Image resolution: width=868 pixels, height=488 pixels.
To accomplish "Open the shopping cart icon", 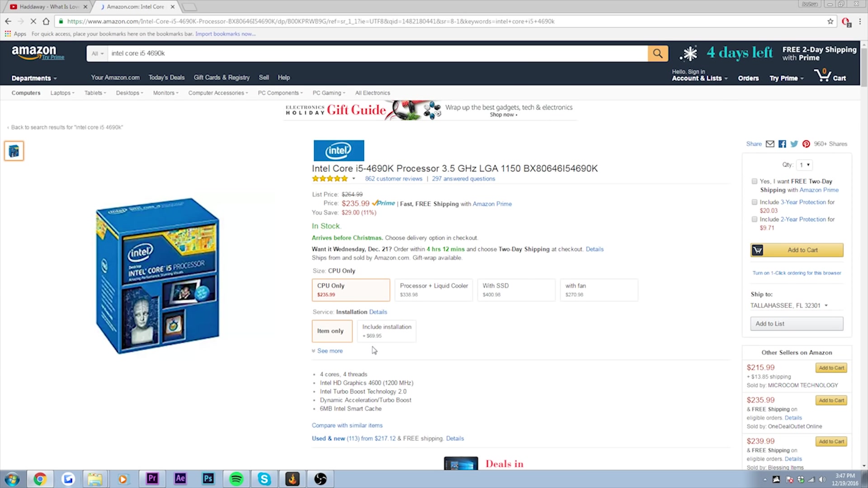I will [830, 75].
